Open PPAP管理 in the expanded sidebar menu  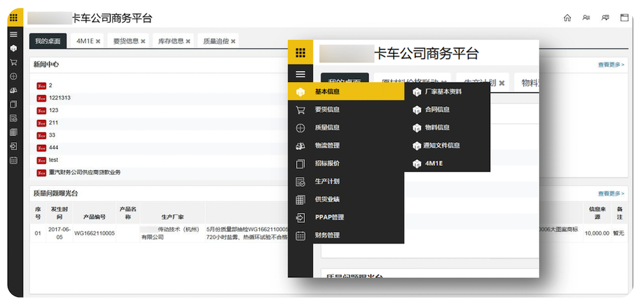coord(329,218)
